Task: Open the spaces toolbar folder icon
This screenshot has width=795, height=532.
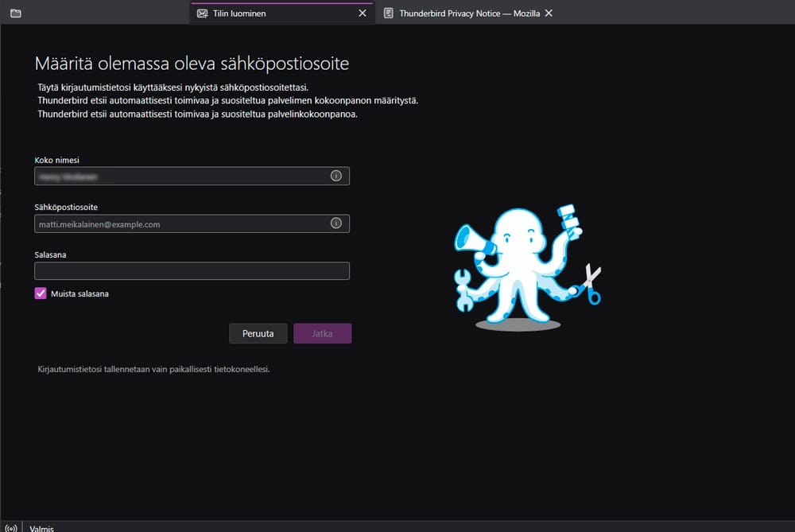Action: (x=15, y=13)
